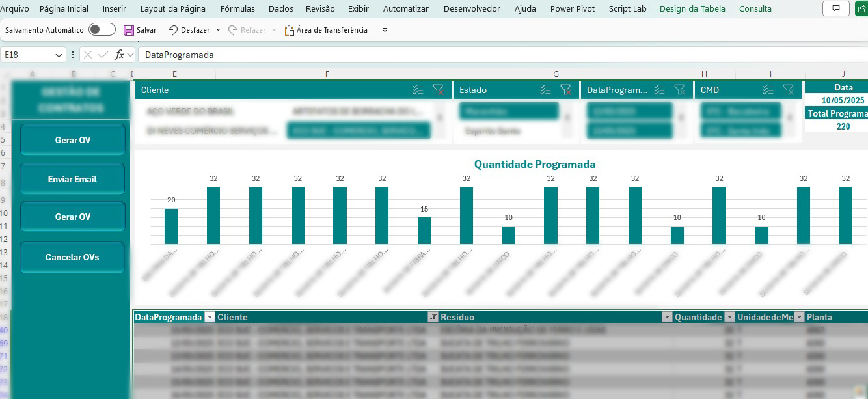Click the Gerar OV button above Cancelar OVs
Image resolution: width=868 pixels, height=399 pixels.
coord(72,217)
